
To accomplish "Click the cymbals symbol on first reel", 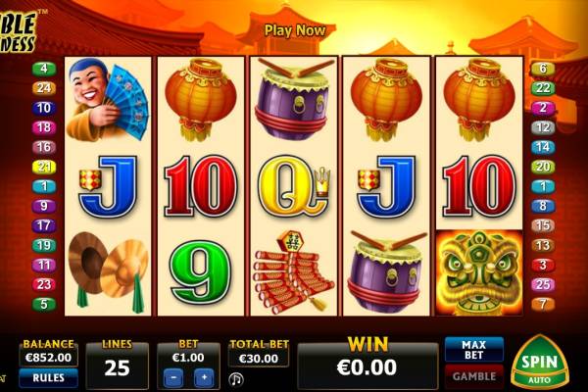I will coord(108,272).
